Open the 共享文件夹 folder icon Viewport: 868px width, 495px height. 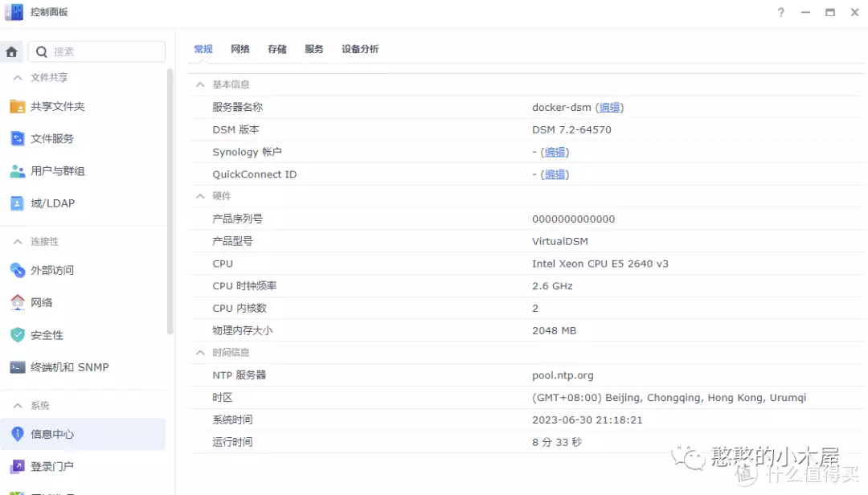(17, 106)
